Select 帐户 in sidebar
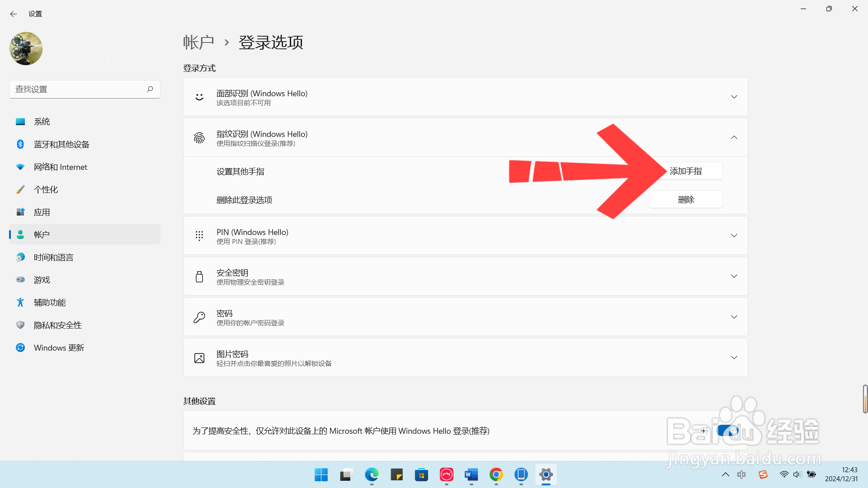This screenshot has height=488, width=868. (85, 235)
